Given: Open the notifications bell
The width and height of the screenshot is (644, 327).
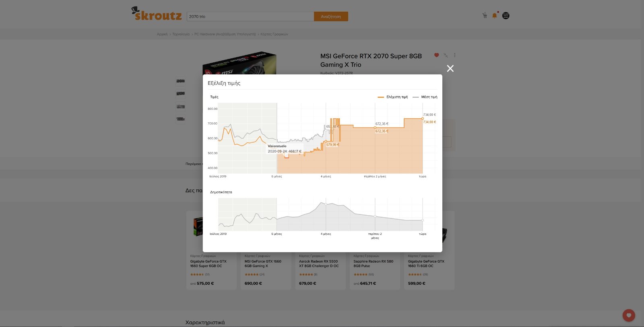Looking at the screenshot, I should [495, 15].
